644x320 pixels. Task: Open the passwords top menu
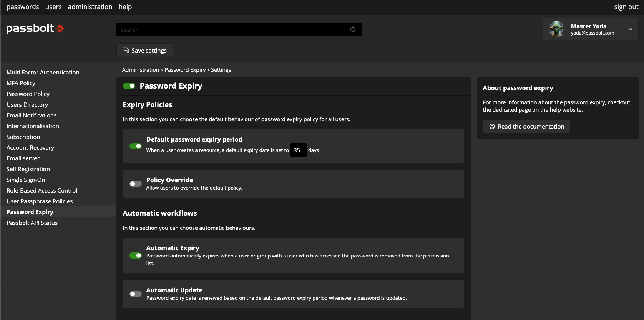click(x=23, y=7)
